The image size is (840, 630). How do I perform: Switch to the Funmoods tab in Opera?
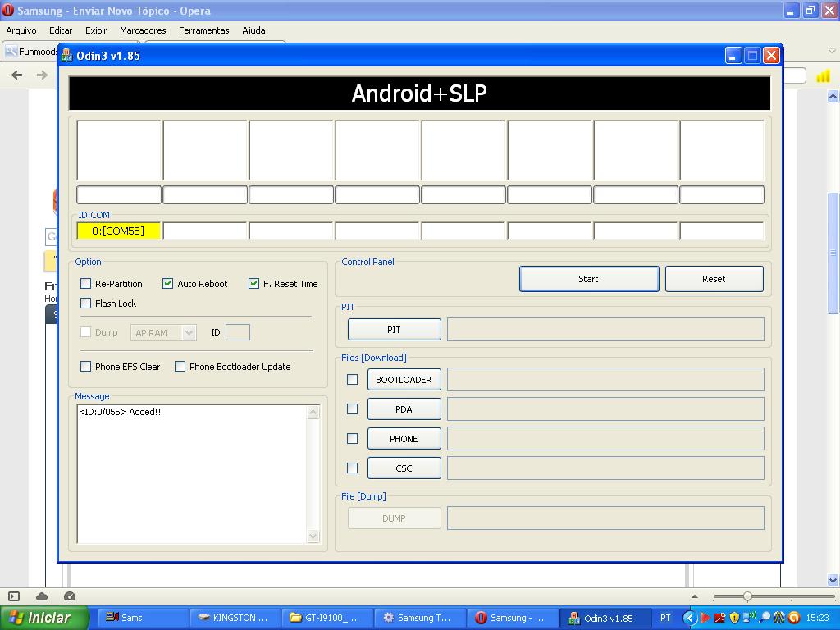click(x=31, y=52)
